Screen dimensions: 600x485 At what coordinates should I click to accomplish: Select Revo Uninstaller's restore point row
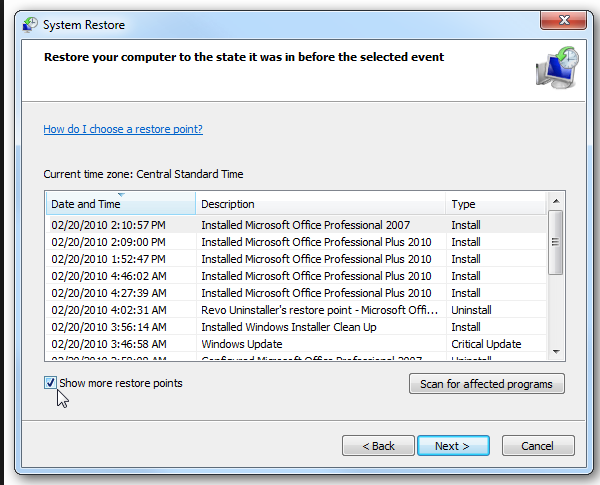(297, 310)
